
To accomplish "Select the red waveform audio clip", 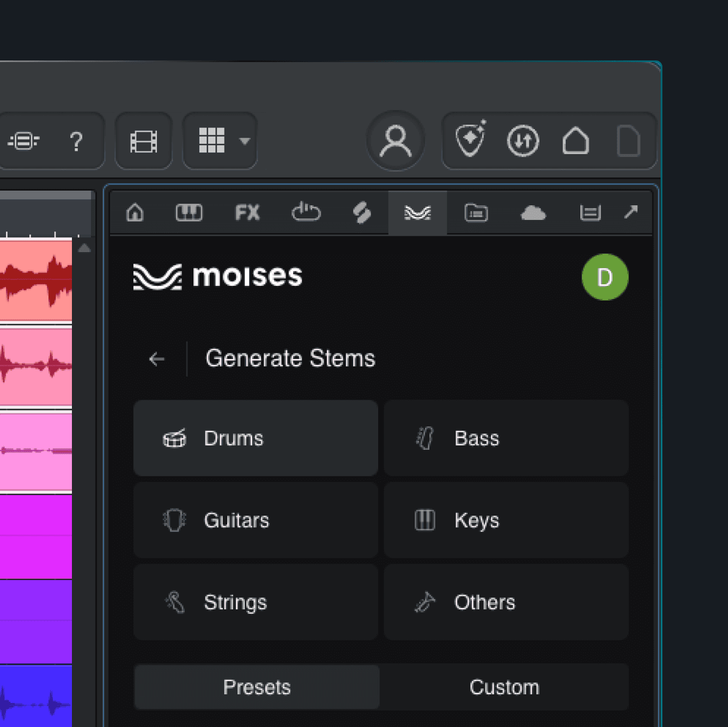I will click(x=36, y=280).
